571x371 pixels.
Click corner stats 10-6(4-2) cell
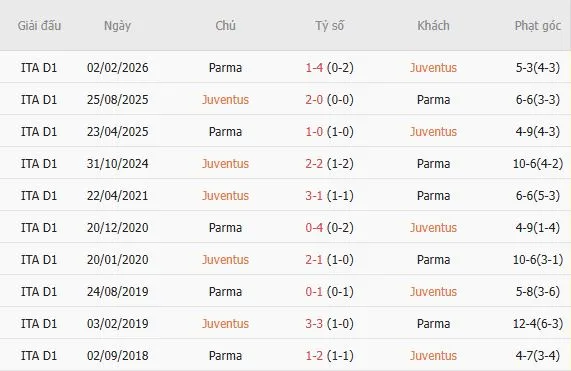538,164
